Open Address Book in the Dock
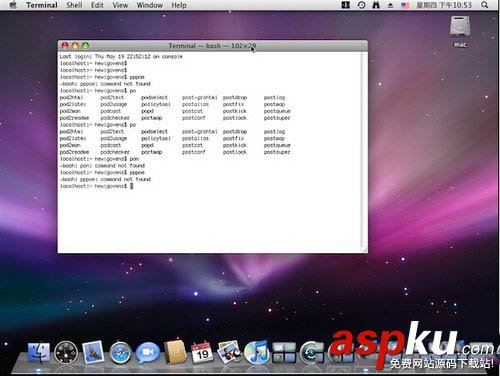The width and height of the screenshot is (500, 376). (175, 352)
